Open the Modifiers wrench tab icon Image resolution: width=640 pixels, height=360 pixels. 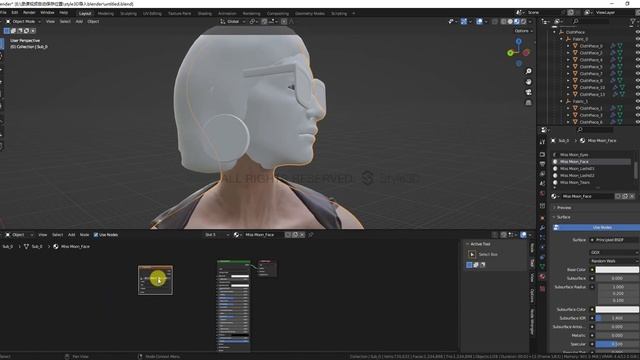[x=542, y=228]
